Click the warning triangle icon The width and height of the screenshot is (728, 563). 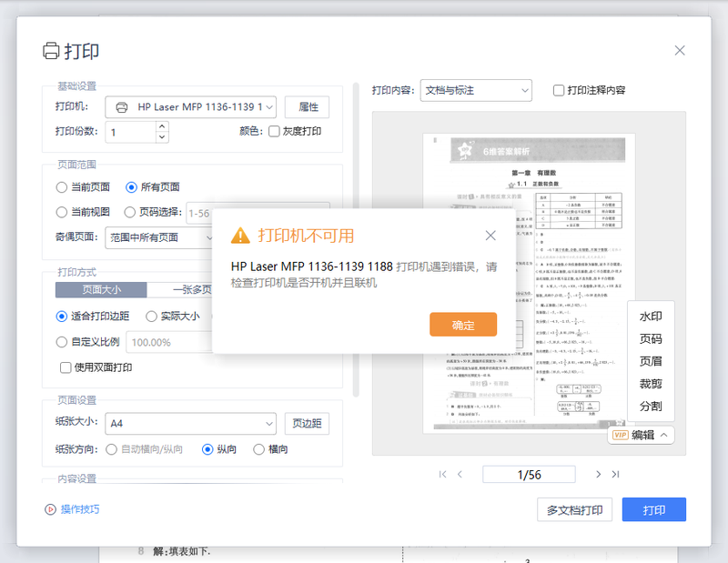[x=240, y=236]
